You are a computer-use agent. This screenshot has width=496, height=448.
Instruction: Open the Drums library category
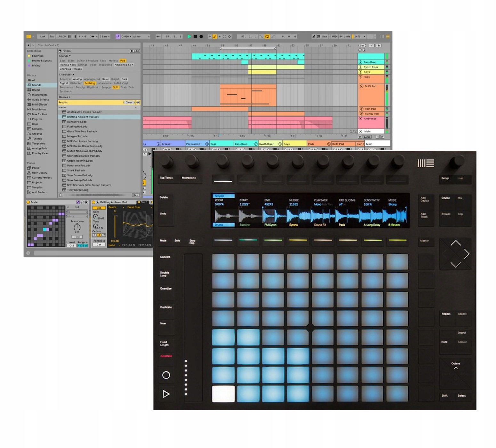coord(37,90)
